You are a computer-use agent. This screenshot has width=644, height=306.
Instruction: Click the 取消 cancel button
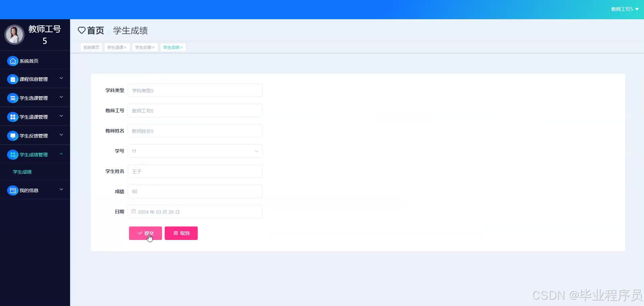[x=181, y=233]
